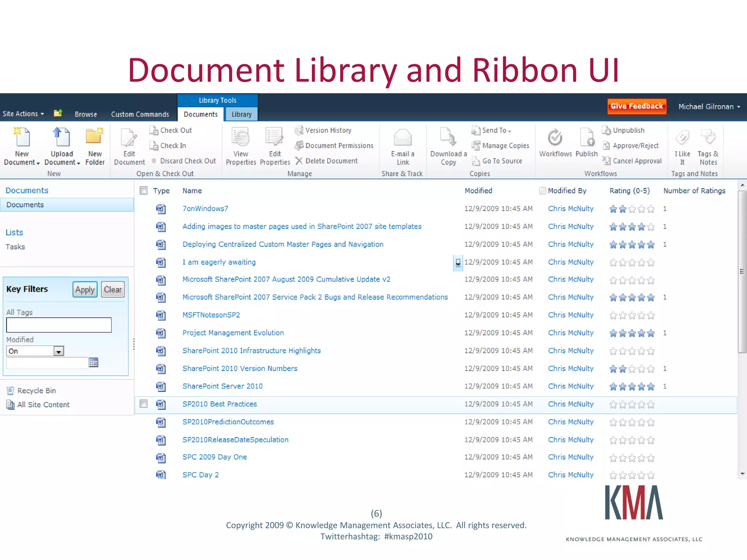
Task: Click the All Tags input field
Action: (59, 325)
